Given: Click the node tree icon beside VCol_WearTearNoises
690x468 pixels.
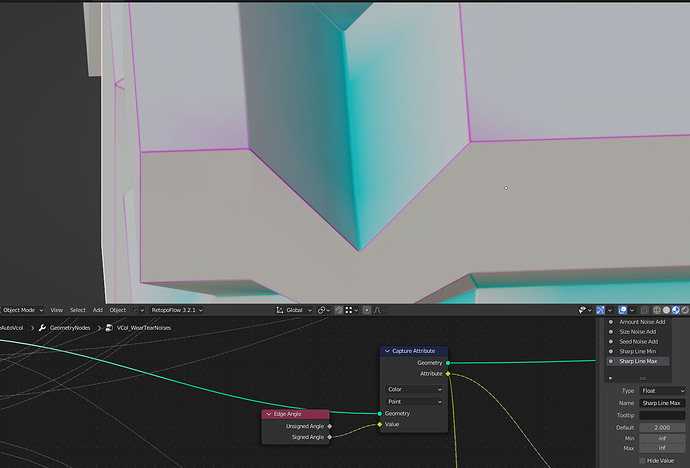Looking at the screenshot, I should tap(109, 328).
